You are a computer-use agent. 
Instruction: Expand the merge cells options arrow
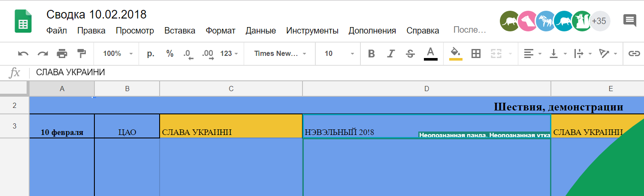click(x=510, y=54)
